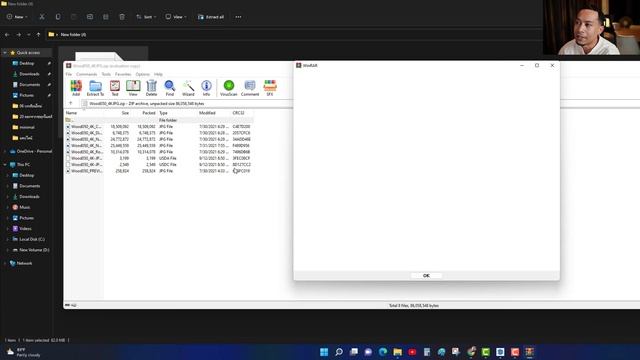Open the See more ellipsis in Explorer

tap(238, 17)
